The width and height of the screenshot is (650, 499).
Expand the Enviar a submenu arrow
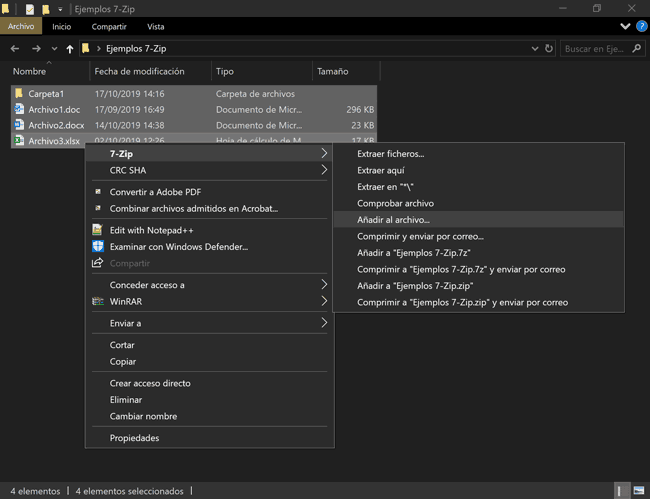(324, 323)
